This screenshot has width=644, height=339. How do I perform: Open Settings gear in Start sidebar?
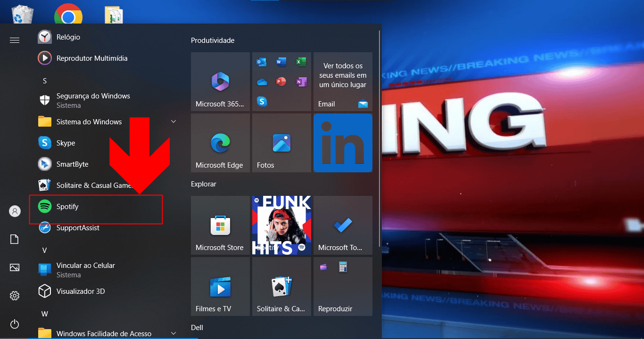click(15, 296)
